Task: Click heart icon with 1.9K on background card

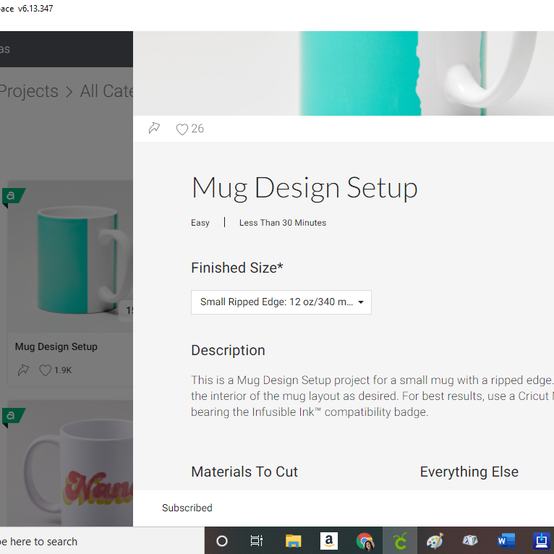Action: click(45, 370)
